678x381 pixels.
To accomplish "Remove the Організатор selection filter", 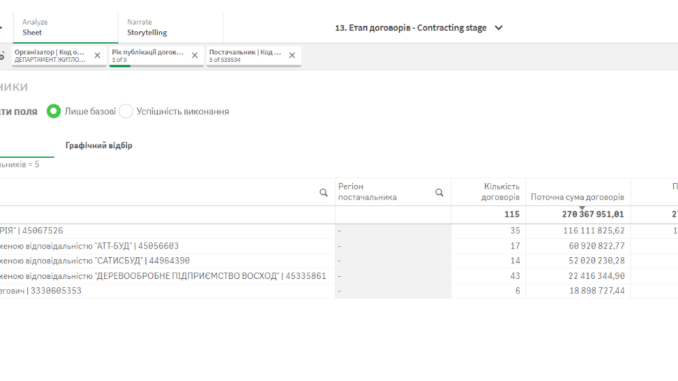I will coord(97,55).
